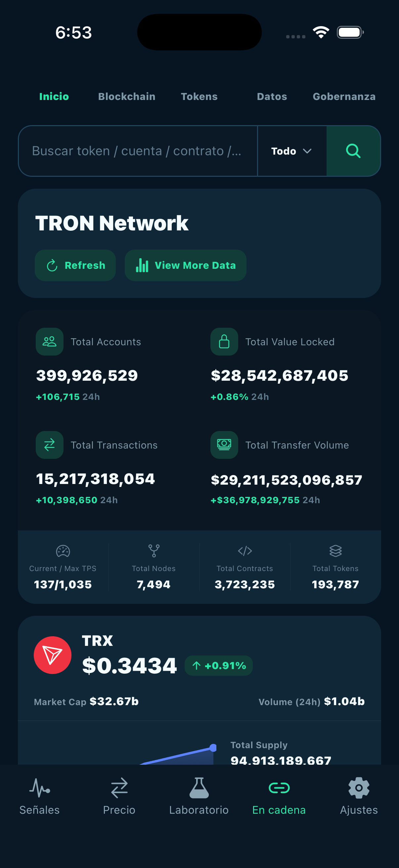Click the TRON Network heading
Viewport: 399px width, 868px height.
(112, 223)
